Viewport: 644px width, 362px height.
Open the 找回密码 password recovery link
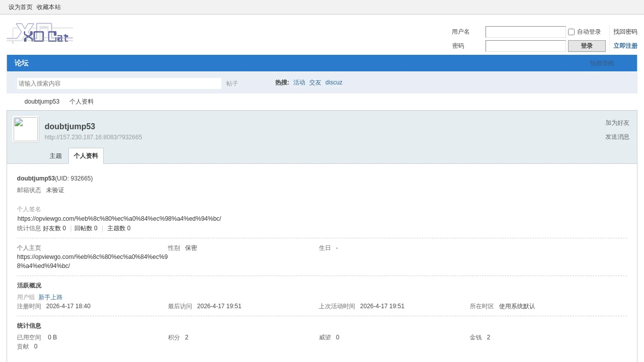(x=625, y=32)
